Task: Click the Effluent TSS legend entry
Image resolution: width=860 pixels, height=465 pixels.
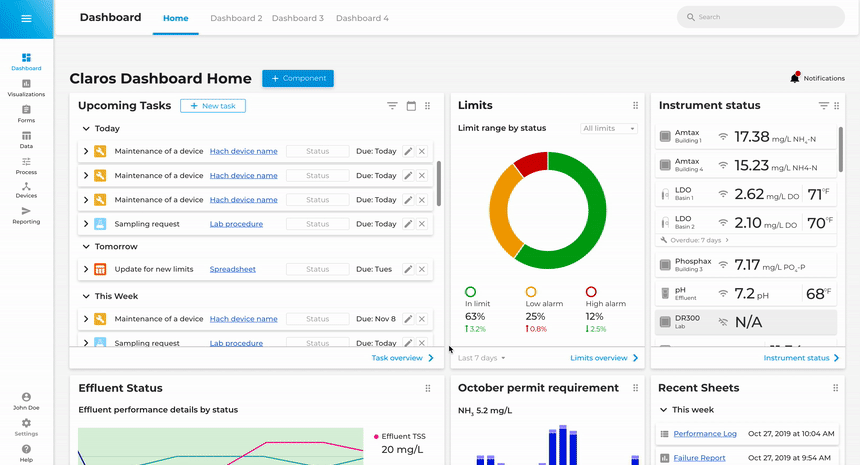Action: coord(399,436)
